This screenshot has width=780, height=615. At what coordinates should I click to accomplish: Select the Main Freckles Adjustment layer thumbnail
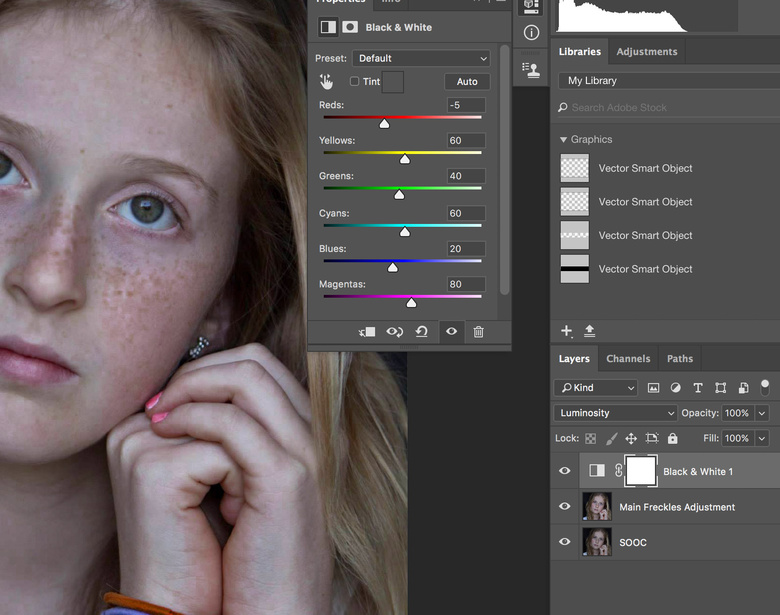597,506
